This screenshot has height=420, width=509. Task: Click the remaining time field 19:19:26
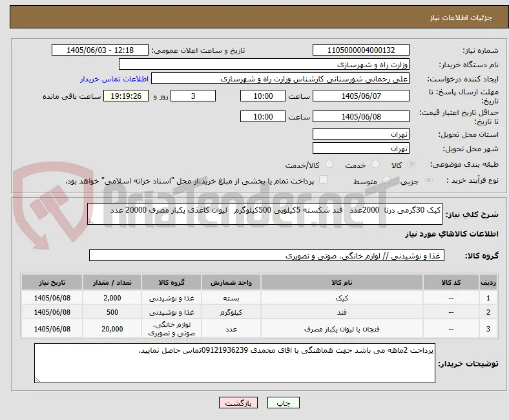pyautogui.click(x=126, y=96)
